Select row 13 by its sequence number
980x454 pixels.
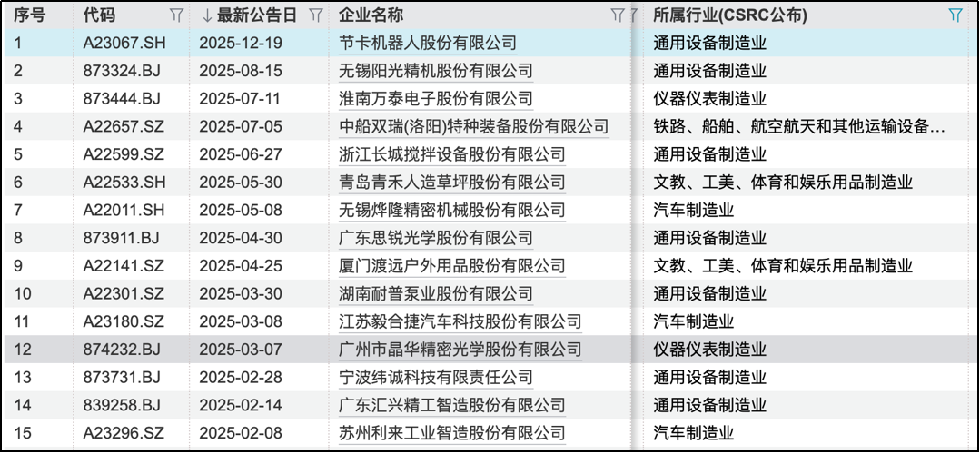click(x=24, y=378)
